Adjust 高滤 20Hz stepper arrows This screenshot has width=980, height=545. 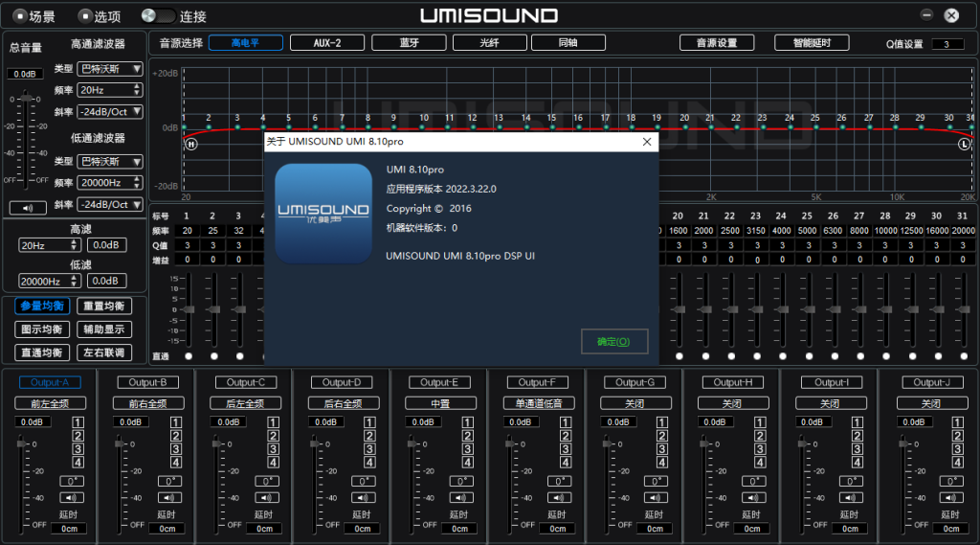coord(75,245)
